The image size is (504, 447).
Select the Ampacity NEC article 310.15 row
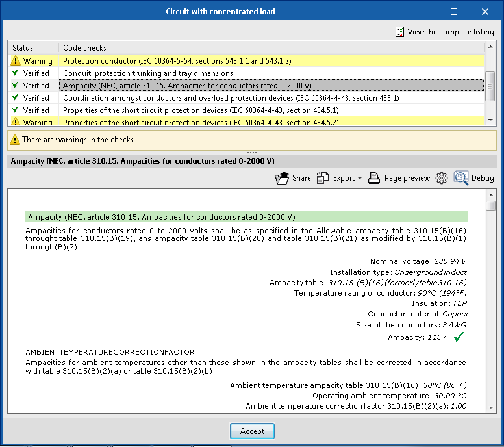click(x=186, y=86)
